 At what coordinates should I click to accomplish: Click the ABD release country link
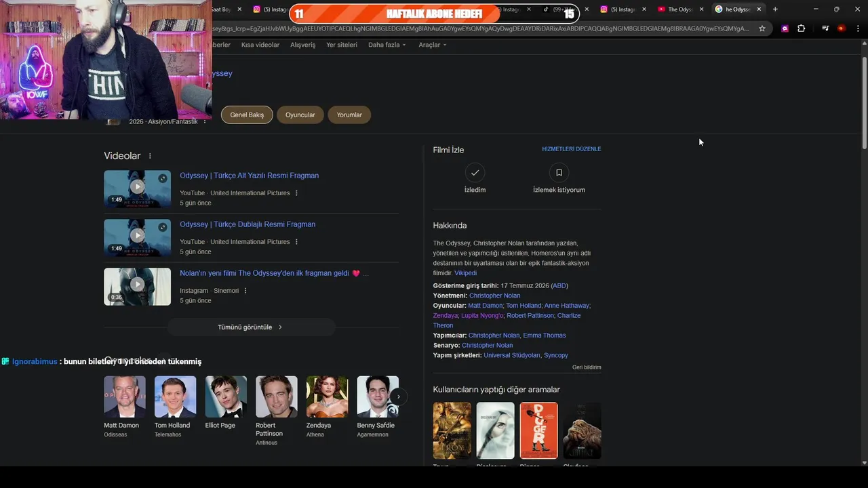point(559,286)
